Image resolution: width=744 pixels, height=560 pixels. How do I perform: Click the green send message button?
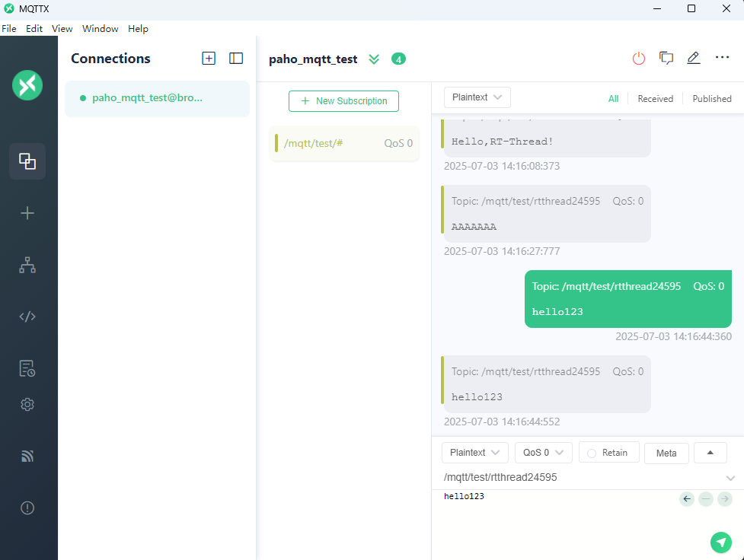720,542
